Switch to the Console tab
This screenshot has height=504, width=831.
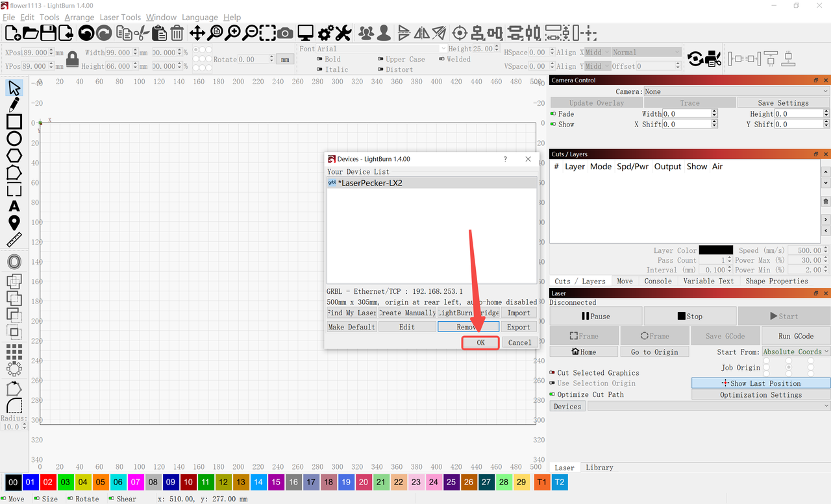(658, 281)
